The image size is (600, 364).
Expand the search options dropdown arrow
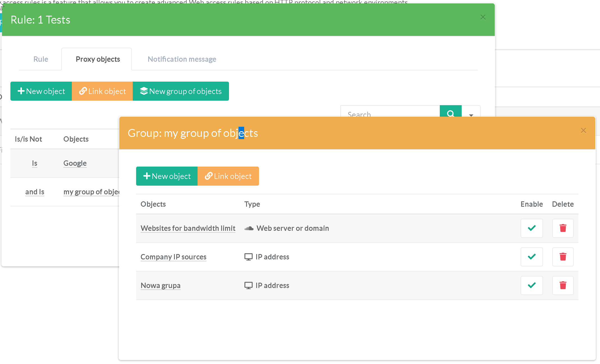coord(471,113)
